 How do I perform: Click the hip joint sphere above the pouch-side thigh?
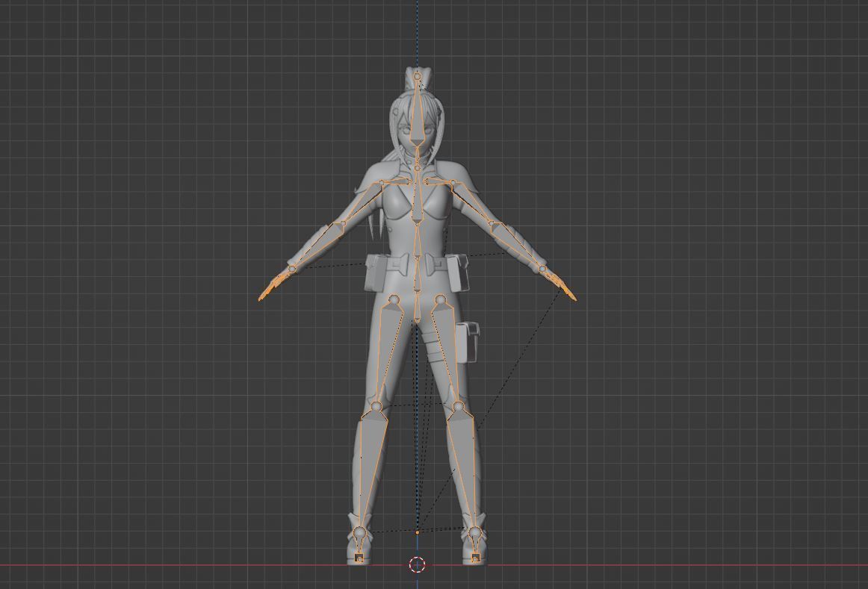pyautogui.click(x=441, y=300)
